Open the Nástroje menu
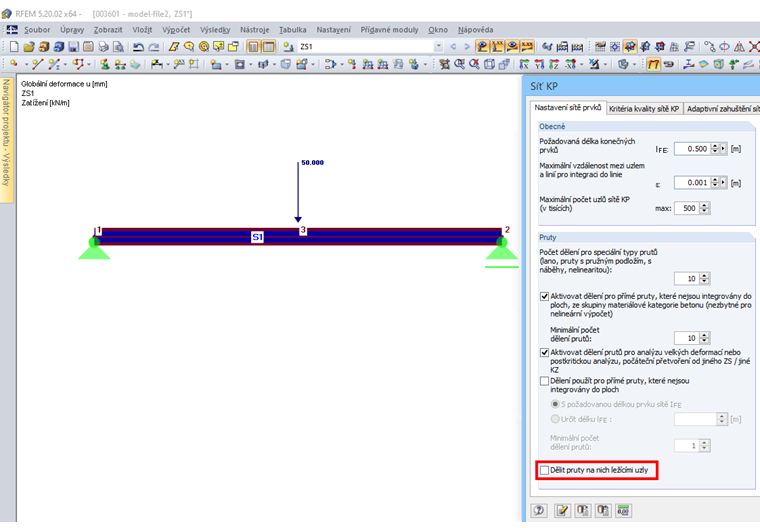The image size is (760, 528). coord(254,30)
